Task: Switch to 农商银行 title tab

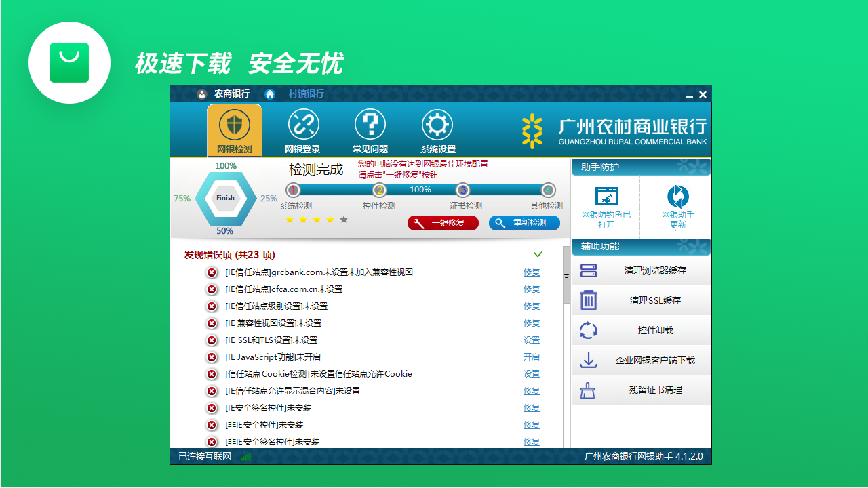Action: point(232,94)
